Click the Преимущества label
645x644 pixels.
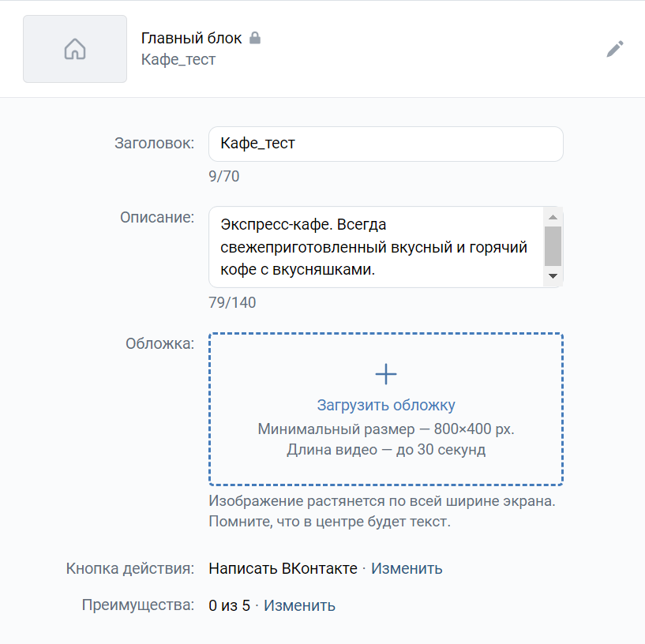click(x=138, y=605)
